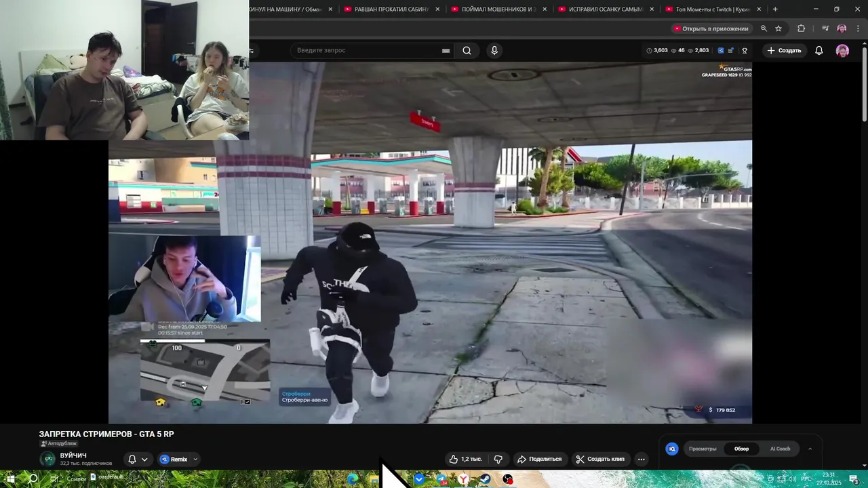Click the ВУЙЧИЧ channel avatar
Image resolution: width=868 pixels, height=488 pixels.
click(x=48, y=459)
